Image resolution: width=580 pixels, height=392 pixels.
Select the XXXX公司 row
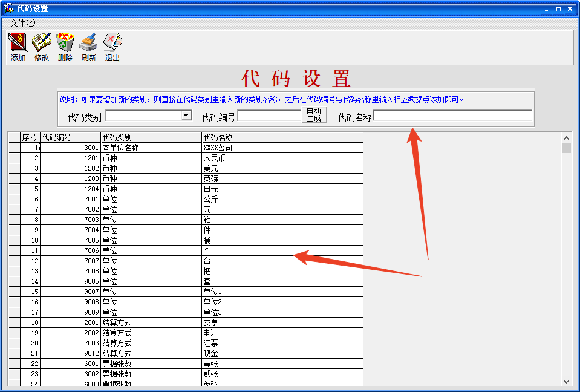242,148
